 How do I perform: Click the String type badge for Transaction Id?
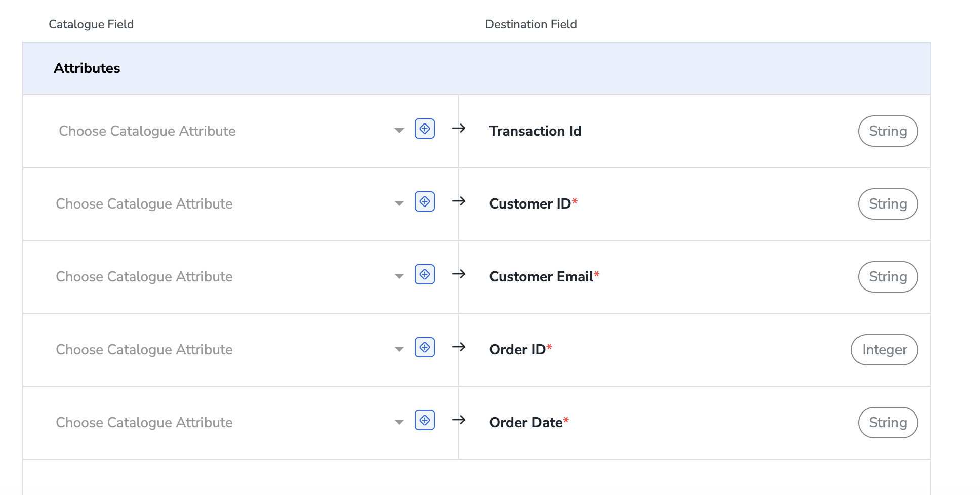coord(888,131)
